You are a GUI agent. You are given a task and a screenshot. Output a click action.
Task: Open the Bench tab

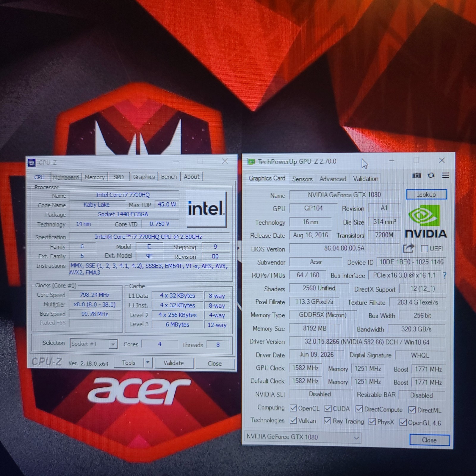click(169, 177)
